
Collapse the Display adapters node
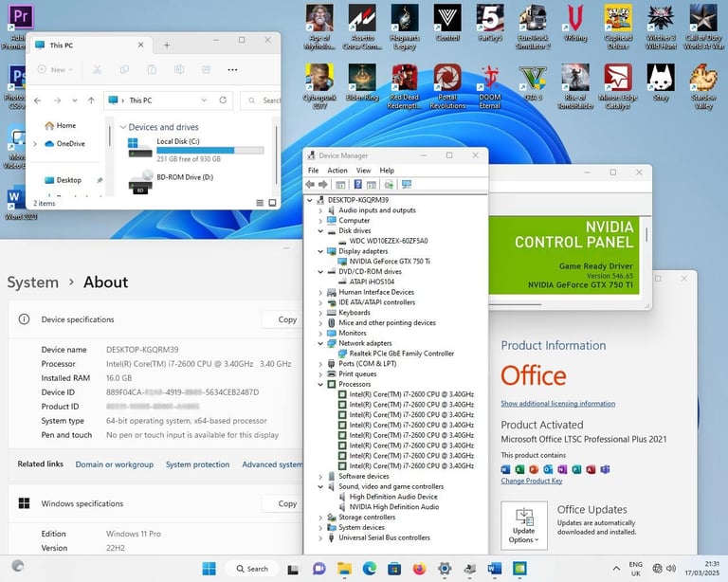(x=320, y=251)
